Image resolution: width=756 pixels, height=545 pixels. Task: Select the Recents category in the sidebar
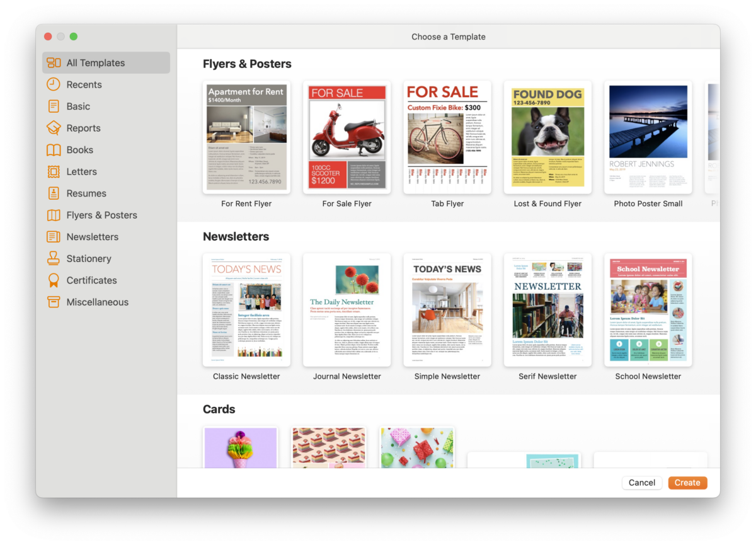click(x=84, y=84)
